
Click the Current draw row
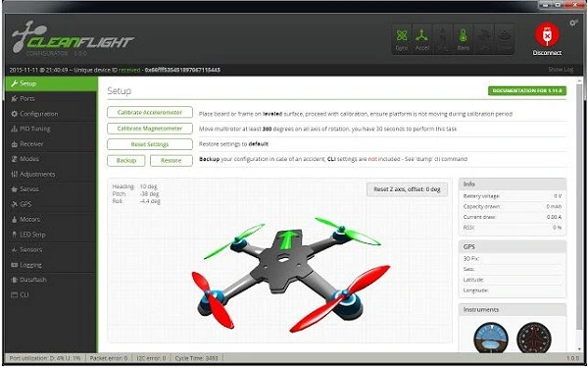point(513,217)
